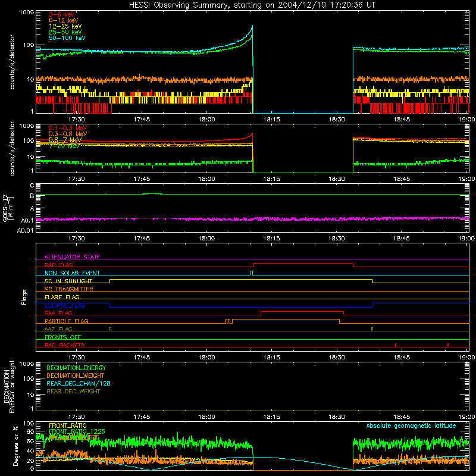
Task: Click the 0.8-7 MeV legend label
Action: pos(65,140)
